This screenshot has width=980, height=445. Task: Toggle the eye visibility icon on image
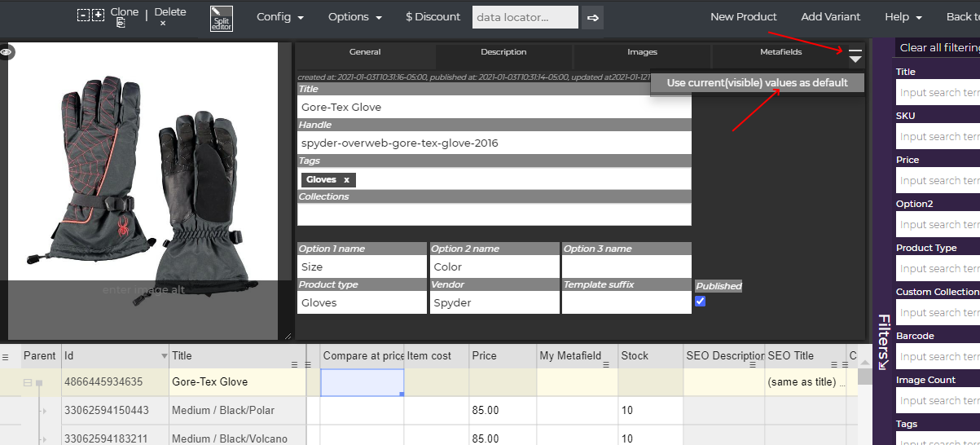pos(7,52)
